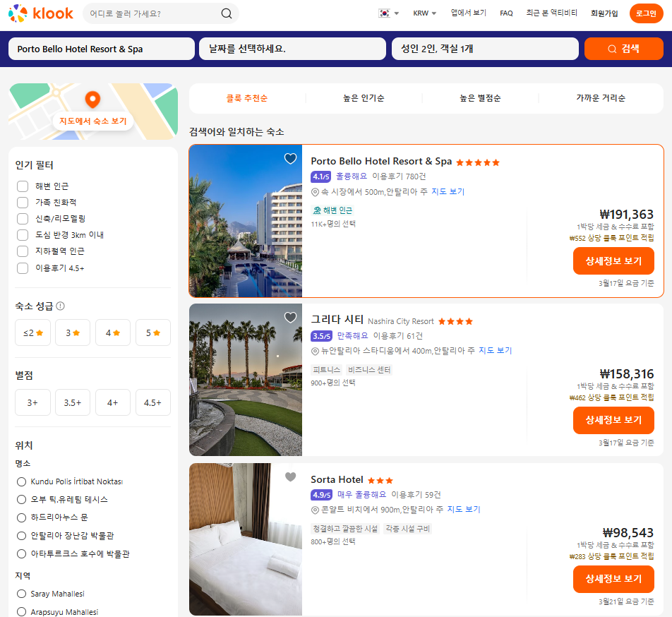This screenshot has width=672, height=617.
Task: Click 앱에서 보기 in the header
Action: (x=469, y=13)
